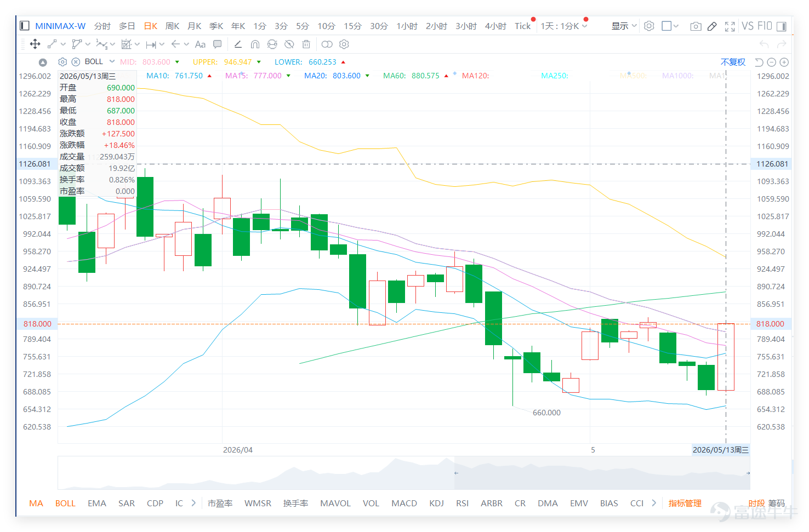The height and width of the screenshot is (532, 809).
Task: Open chart settings gear in top bar
Action: tap(649, 26)
